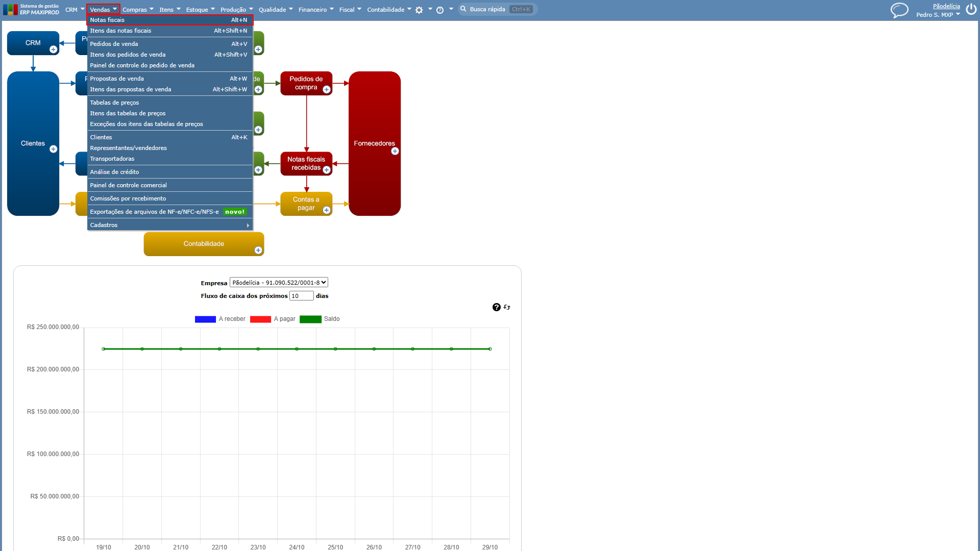This screenshot has width=980, height=551.
Task: Click plus icon on Notas fiscais recebidas
Action: coord(327,170)
